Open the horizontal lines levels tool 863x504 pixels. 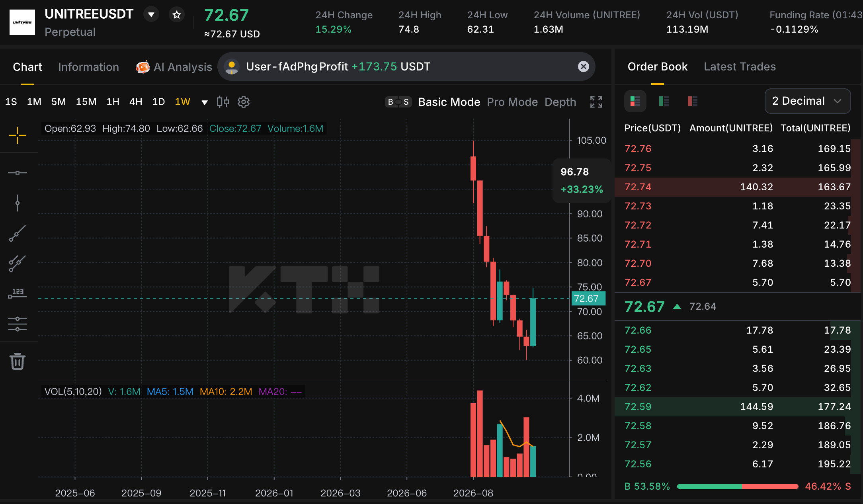click(18, 324)
